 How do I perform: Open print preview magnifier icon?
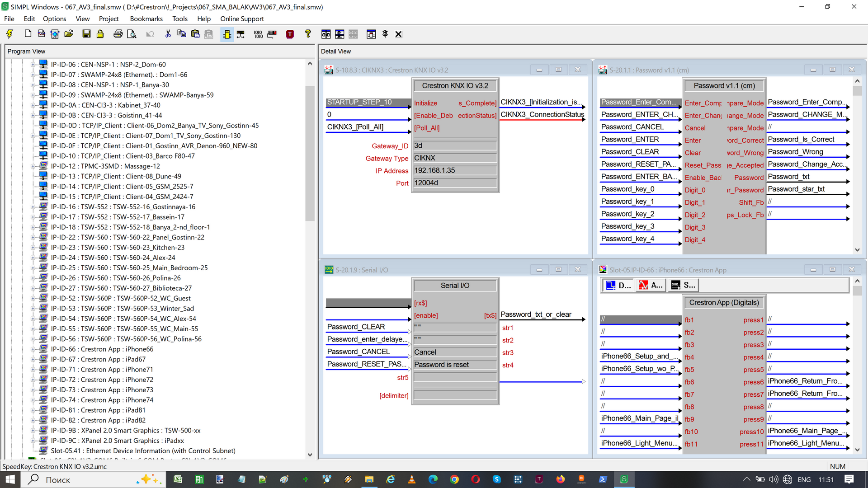pyautogui.click(x=132, y=34)
